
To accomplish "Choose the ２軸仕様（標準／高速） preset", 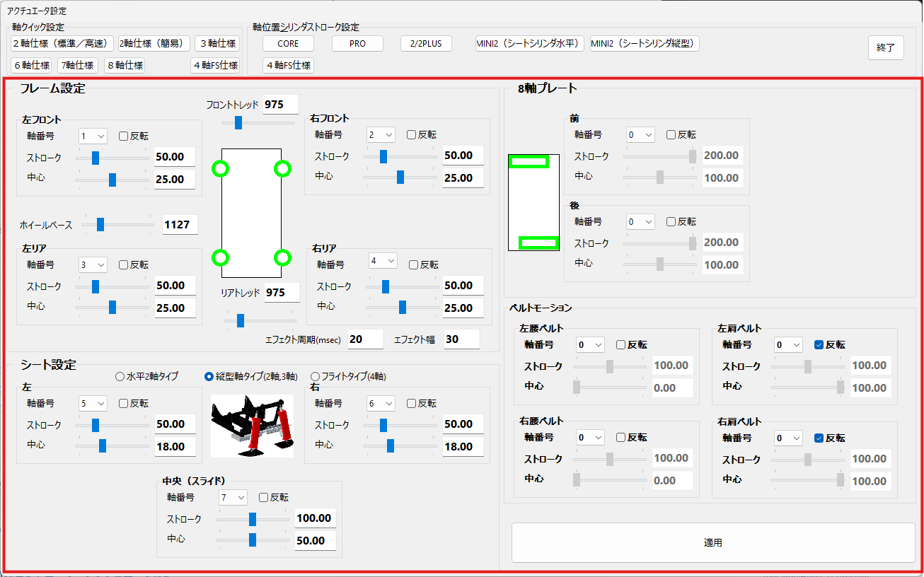I will [x=62, y=44].
